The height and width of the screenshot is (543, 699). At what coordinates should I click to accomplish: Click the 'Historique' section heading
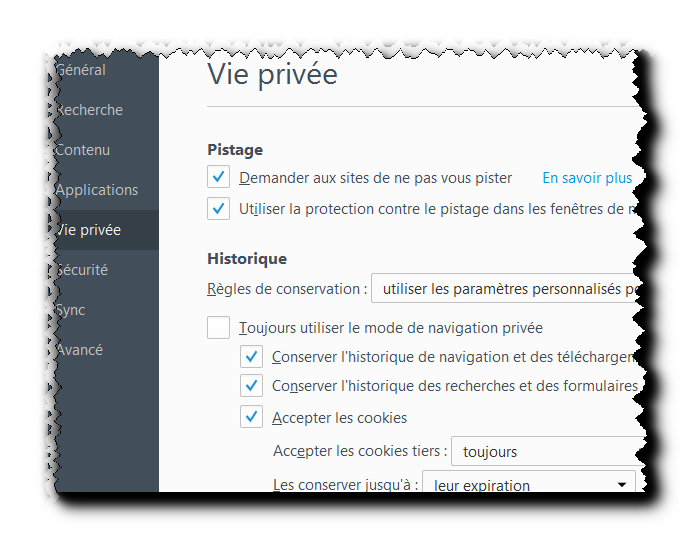pos(247,258)
